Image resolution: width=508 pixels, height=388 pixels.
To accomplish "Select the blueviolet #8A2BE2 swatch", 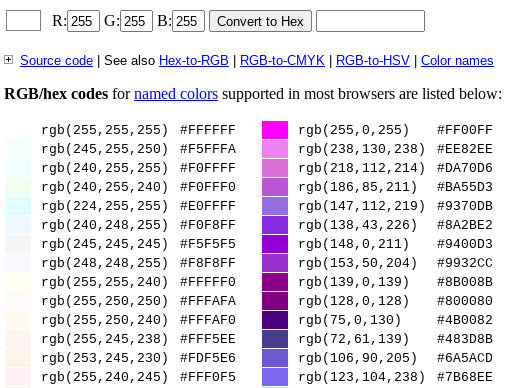I will pyautogui.click(x=275, y=225).
